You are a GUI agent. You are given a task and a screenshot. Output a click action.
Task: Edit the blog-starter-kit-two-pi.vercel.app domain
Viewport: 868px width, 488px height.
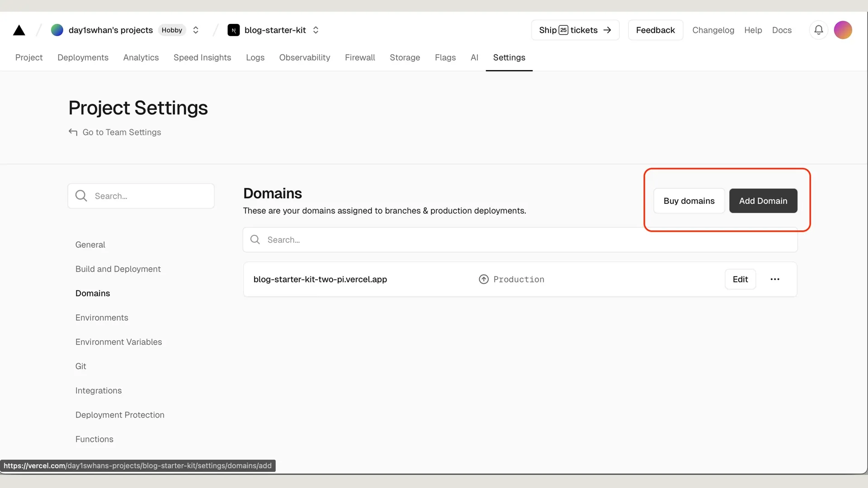[x=740, y=280]
